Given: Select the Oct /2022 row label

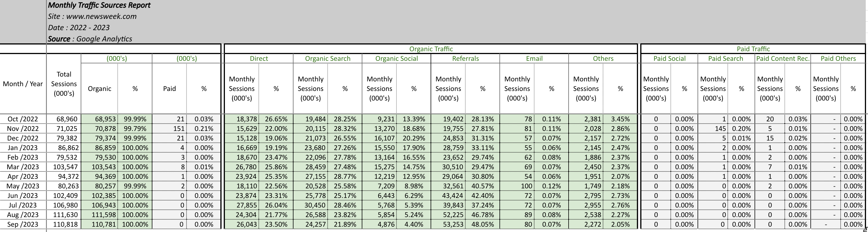Looking at the screenshot, I should click(23, 119).
